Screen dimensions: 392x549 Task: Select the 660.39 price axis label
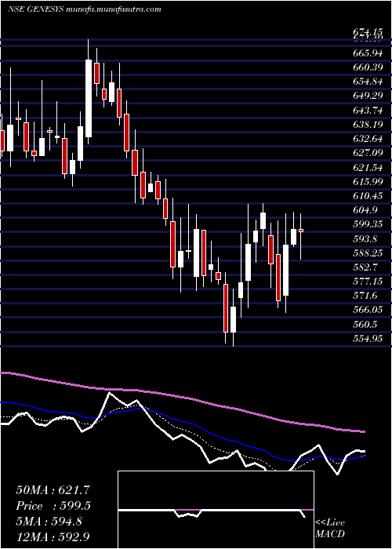point(368,67)
